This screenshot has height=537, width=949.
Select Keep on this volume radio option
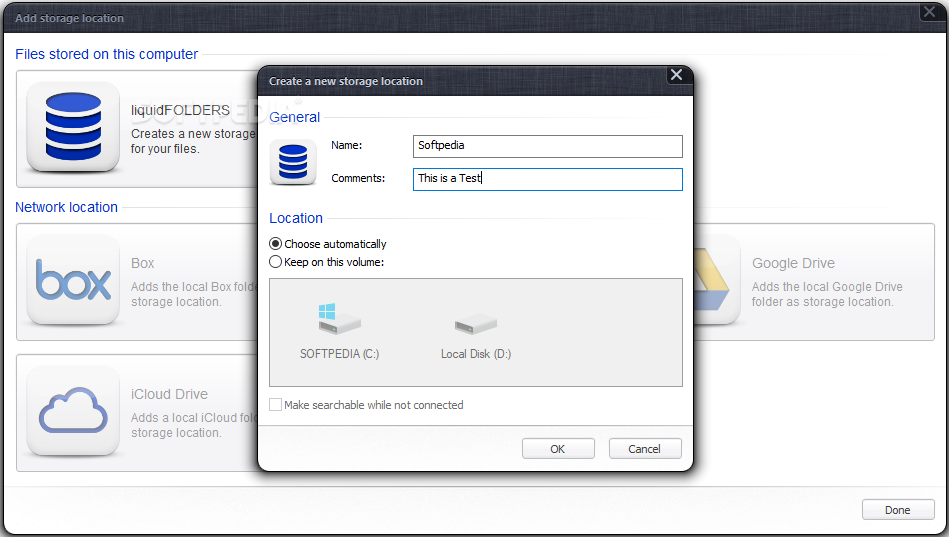click(x=275, y=262)
